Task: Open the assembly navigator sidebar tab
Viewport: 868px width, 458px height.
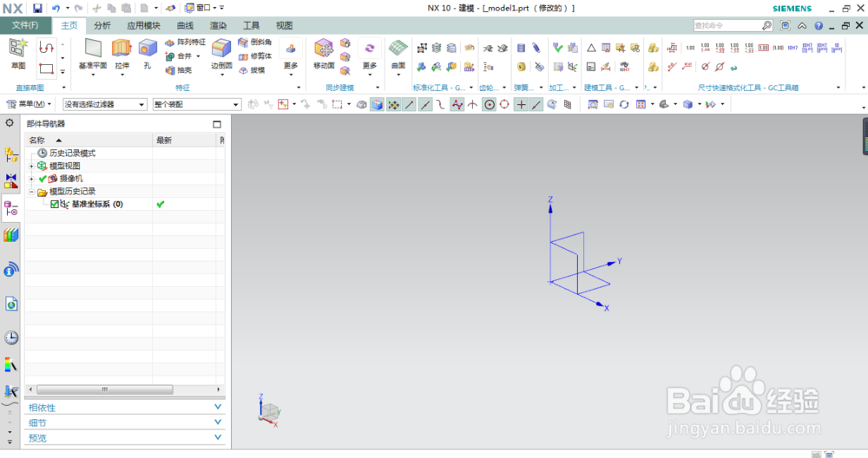Action: (11, 154)
